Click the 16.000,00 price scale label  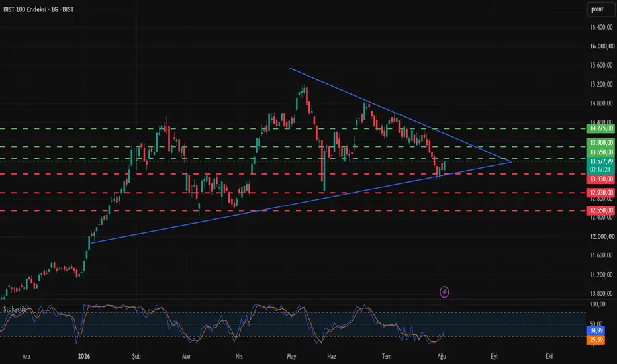(x=601, y=46)
